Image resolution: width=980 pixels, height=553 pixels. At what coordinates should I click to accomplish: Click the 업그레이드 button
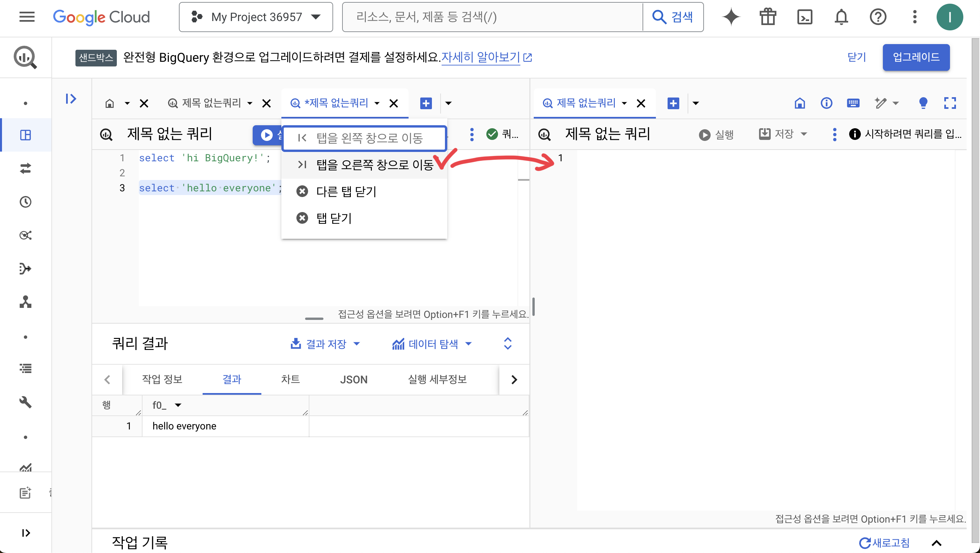click(x=916, y=57)
